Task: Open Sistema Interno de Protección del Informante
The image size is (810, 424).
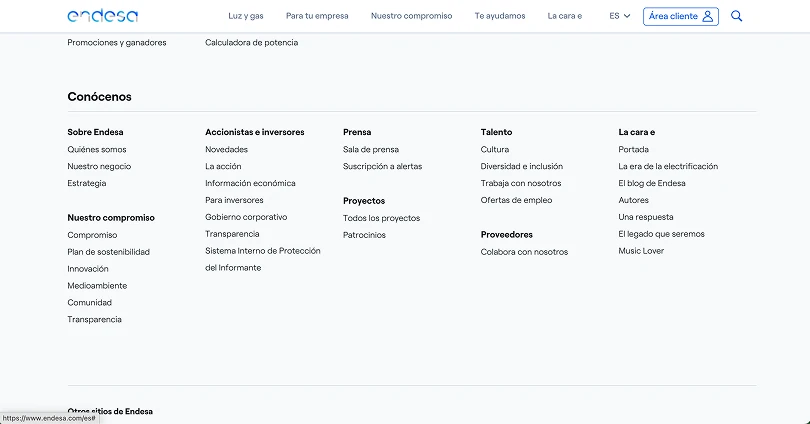Action: (262, 259)
